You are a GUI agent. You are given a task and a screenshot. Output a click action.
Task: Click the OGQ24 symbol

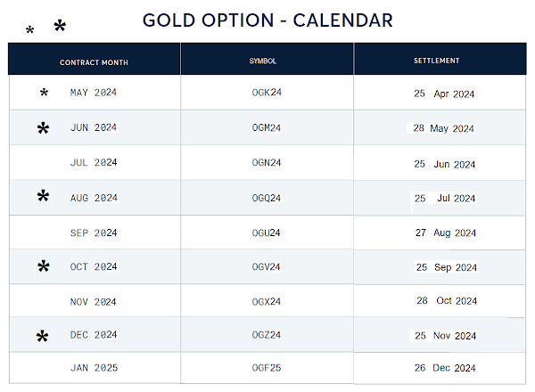[267, 198]
